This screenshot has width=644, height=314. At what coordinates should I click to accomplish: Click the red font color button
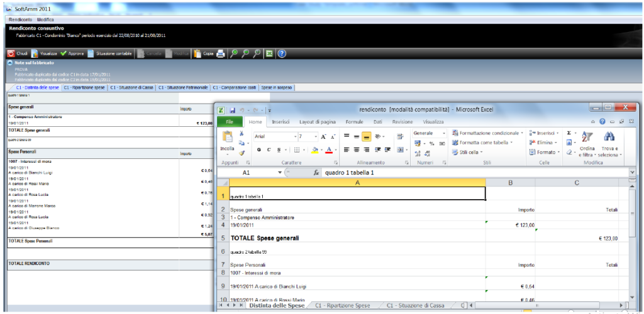coord(328,149)
